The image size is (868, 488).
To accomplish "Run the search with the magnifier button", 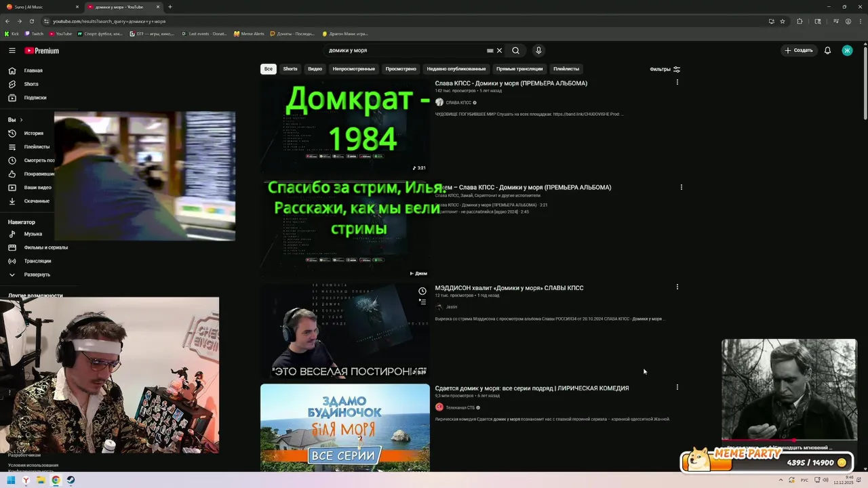I will [516, 50].
